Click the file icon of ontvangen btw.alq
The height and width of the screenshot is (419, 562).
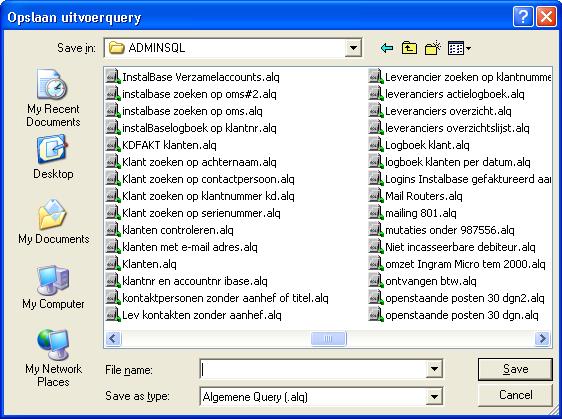point(376,281)
